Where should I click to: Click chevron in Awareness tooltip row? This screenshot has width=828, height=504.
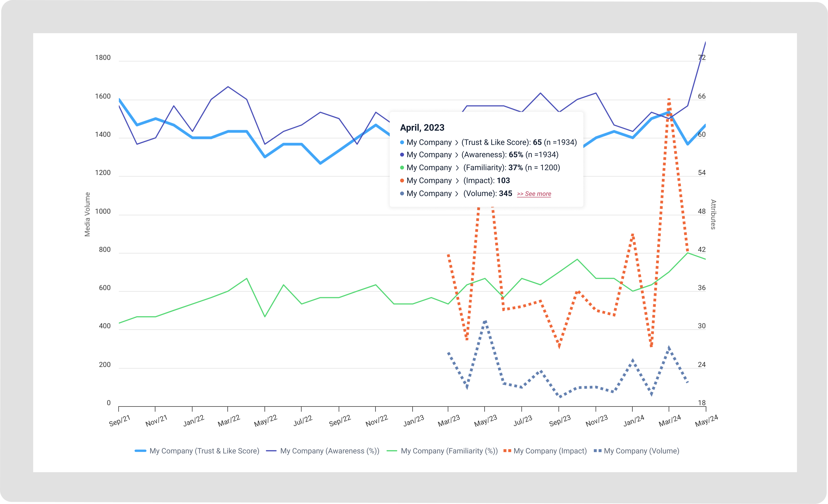point(457,155)
